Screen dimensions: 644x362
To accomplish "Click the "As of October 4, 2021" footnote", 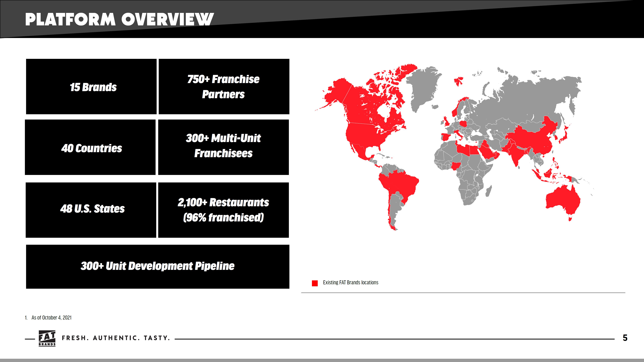I will 51,318.
